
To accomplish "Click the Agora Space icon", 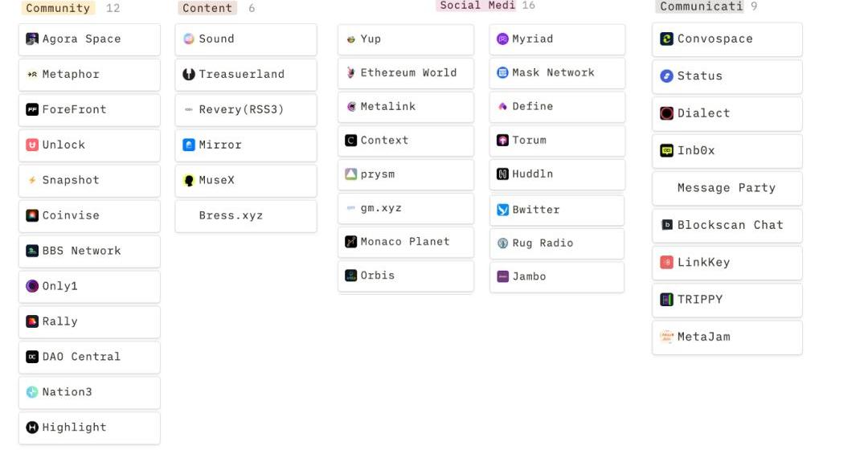I will [32, 39].
